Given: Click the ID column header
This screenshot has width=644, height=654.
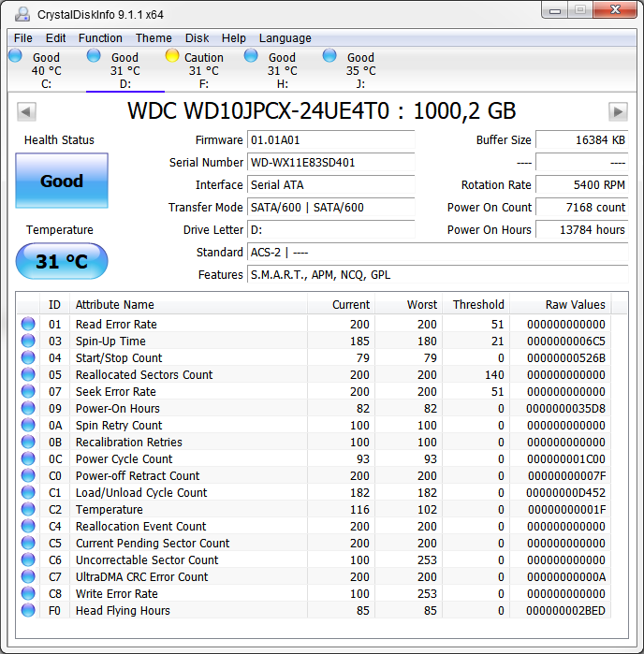Looking at the screenshot, I should 54,304.
